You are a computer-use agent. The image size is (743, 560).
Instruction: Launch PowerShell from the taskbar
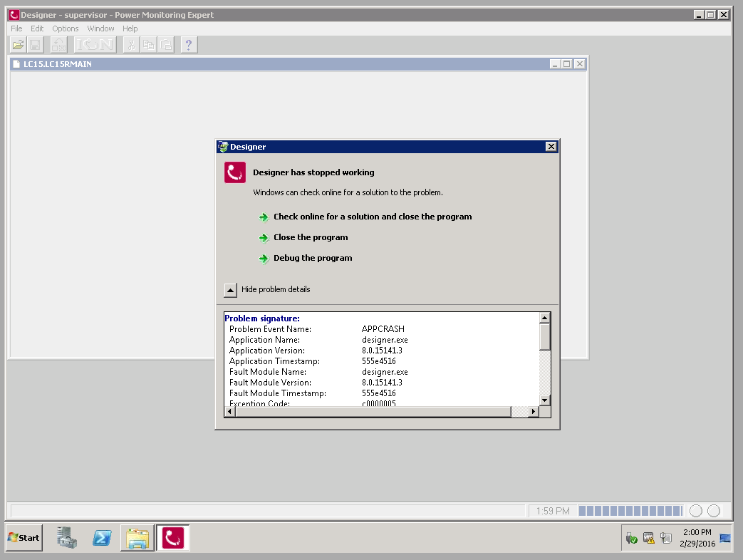(102, 538)
